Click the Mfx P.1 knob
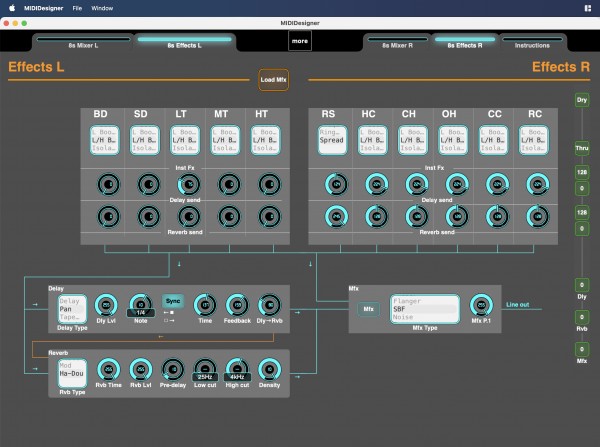Viewport: 600px width, 447px height. [x=481, y=305]
